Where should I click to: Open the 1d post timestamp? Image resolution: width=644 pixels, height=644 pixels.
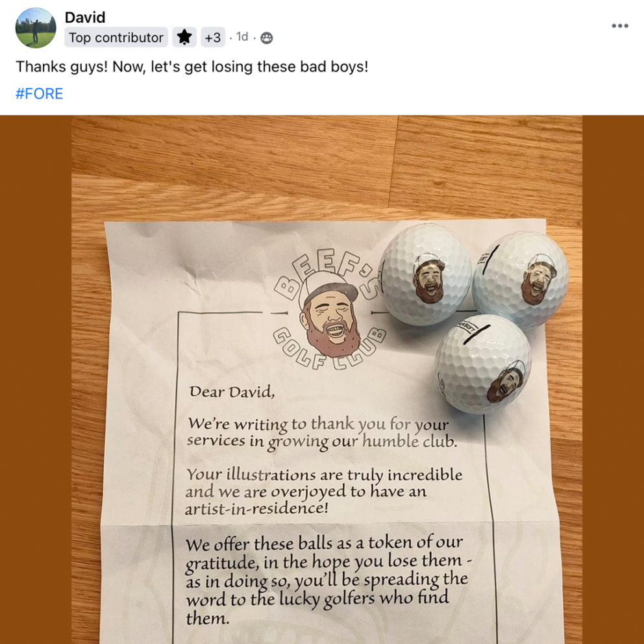(242, 37)
